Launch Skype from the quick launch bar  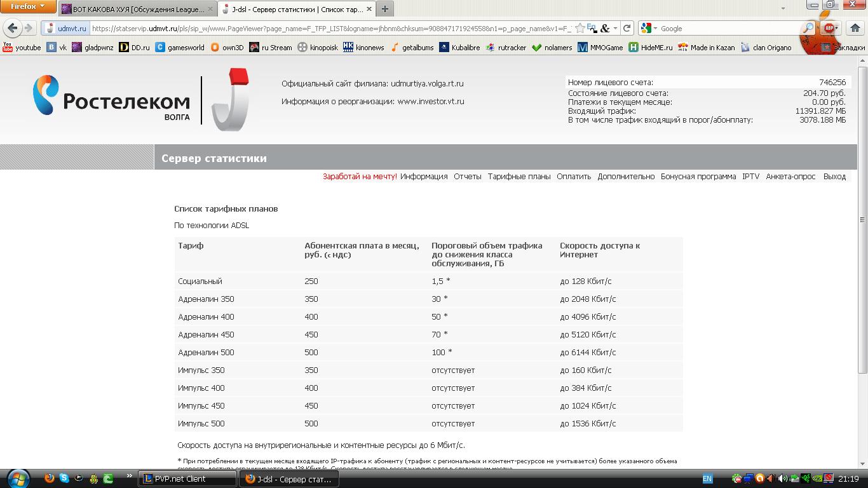64,478
